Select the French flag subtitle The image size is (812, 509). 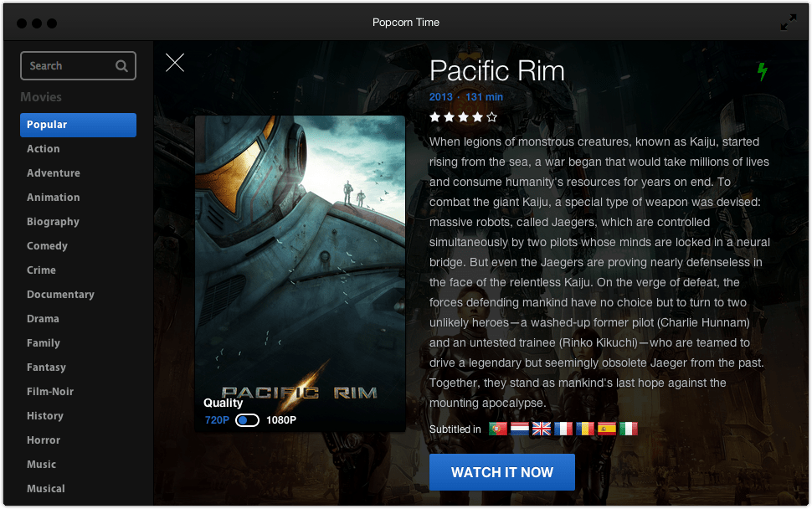563,429
